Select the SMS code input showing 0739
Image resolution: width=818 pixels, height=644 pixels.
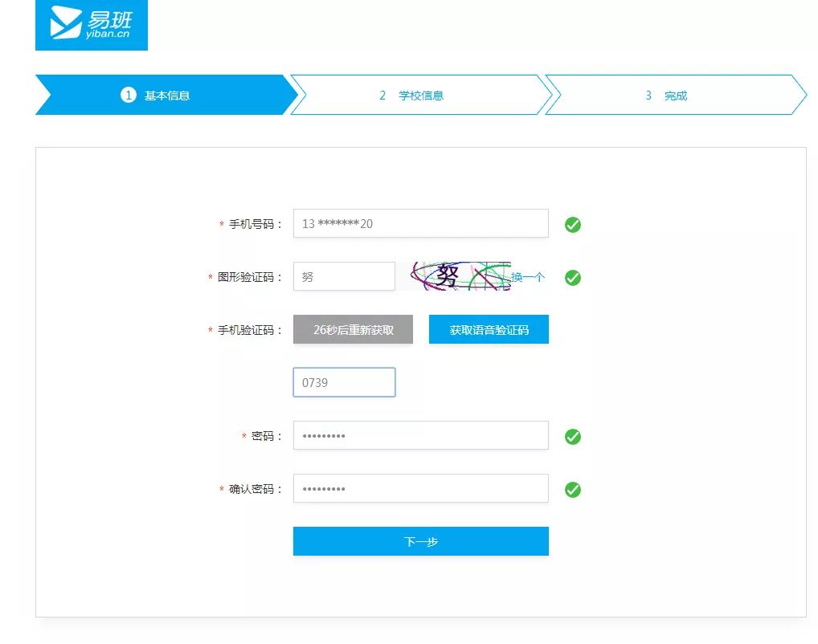[x=344, y=382]
